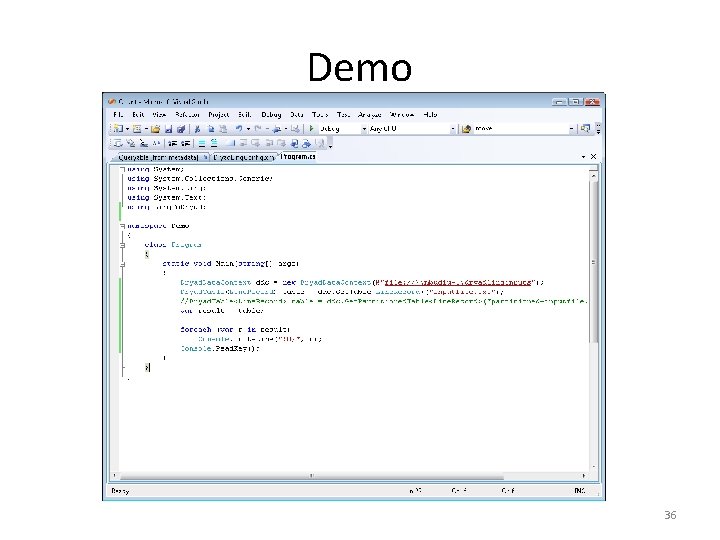Collapse the class Program code region
Screen dimensions: 720x540
123,245
